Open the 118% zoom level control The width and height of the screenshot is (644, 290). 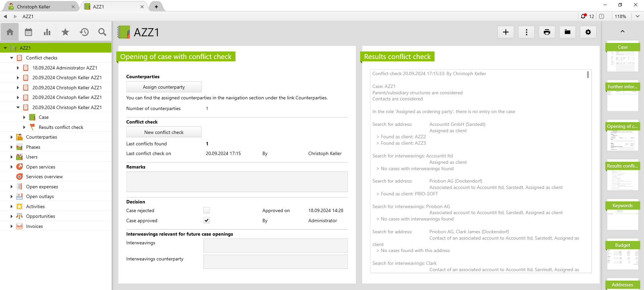(621, 16)
